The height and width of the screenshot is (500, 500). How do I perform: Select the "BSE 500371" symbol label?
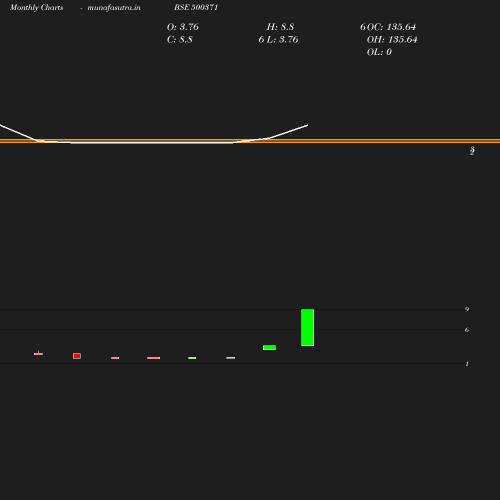196,7
